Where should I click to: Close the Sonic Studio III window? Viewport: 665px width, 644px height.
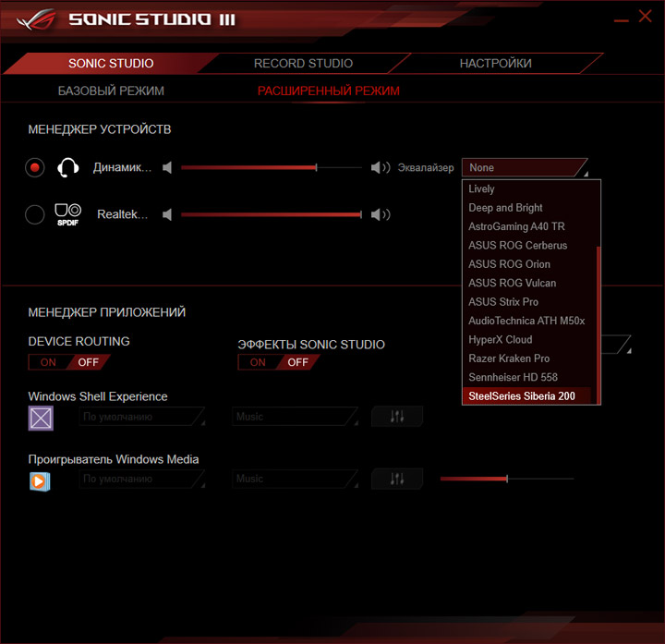click(x=645, y=16)
